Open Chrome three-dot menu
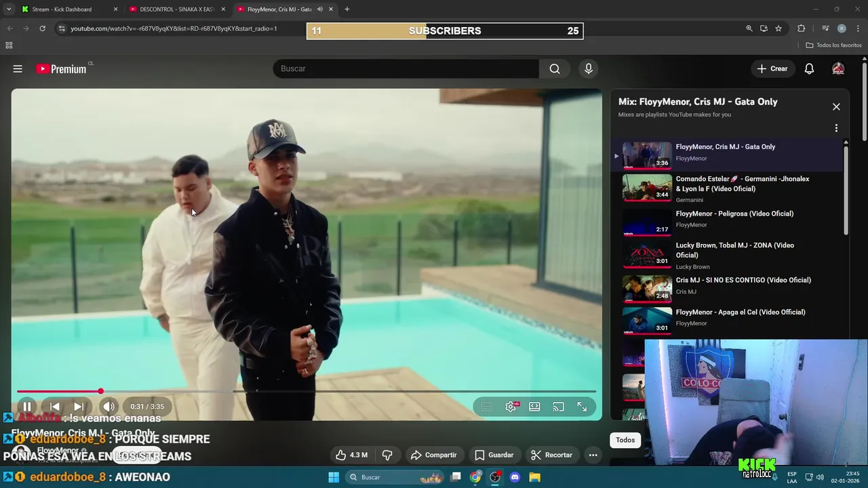 click(858, 28)
